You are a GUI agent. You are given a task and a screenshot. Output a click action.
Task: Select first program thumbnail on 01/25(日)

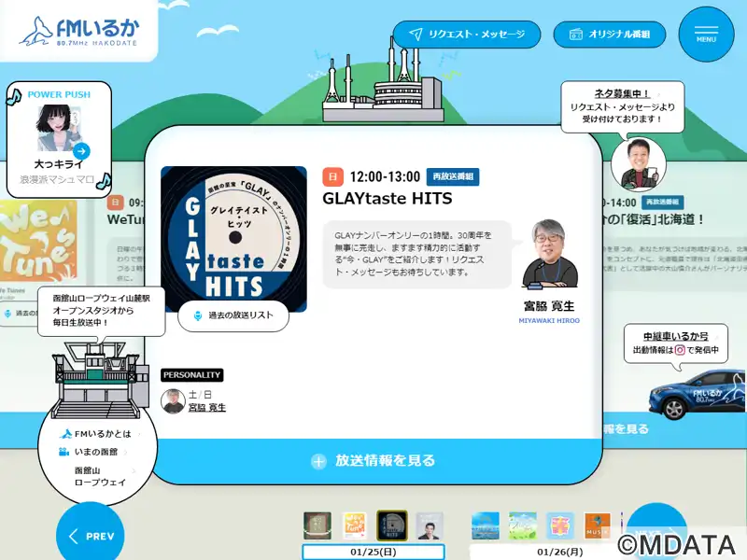click(317, 525)
